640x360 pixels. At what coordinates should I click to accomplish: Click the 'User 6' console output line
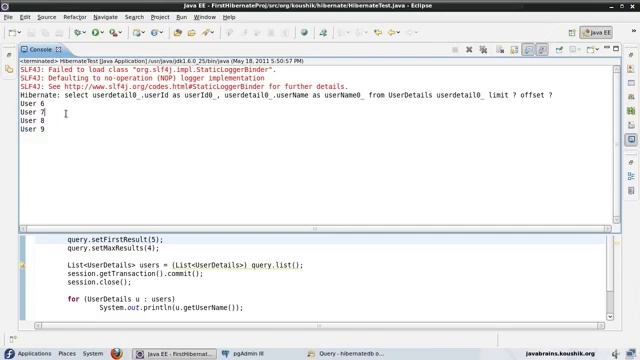pyautogui.click(x=32, y=104)
